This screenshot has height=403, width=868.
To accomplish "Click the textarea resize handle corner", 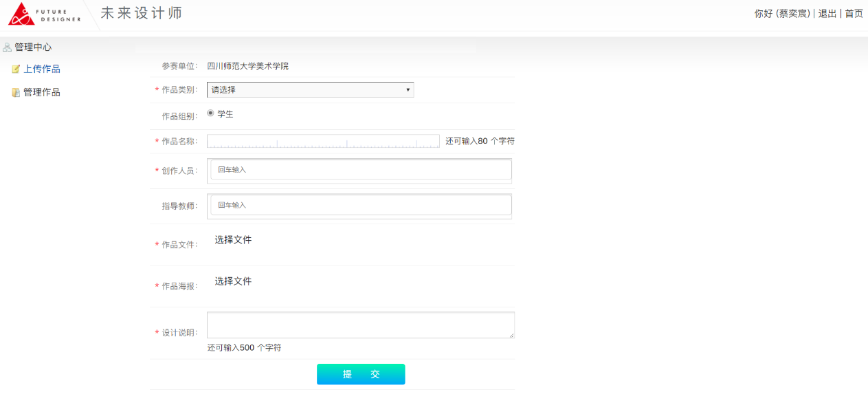I will pyautogui.click(x=511, y=335).
